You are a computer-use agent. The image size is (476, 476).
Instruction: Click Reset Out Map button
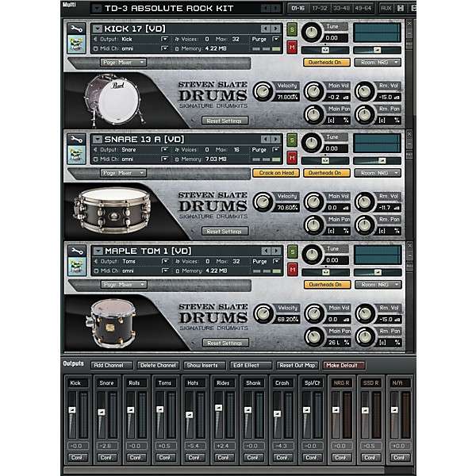pyautogui.click(x=297, y=365)
